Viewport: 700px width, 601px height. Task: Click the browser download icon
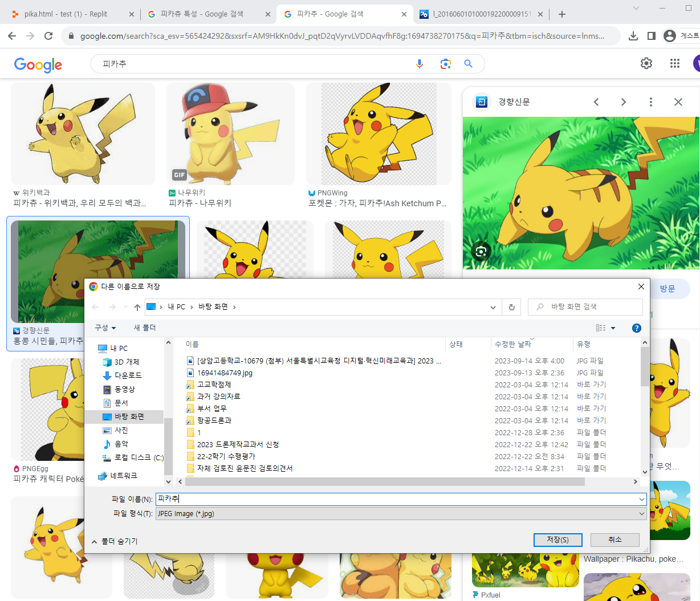(x=633, y=36)
